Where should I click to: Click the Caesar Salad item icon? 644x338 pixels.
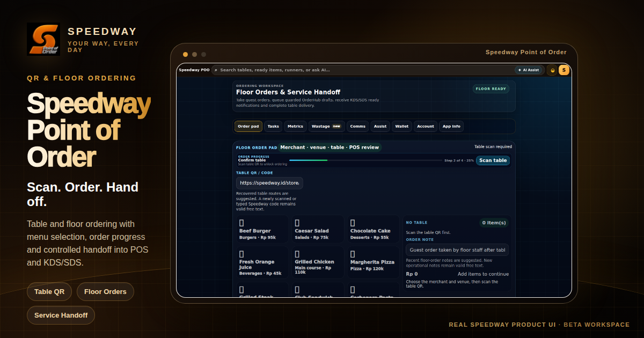point(297,223)
